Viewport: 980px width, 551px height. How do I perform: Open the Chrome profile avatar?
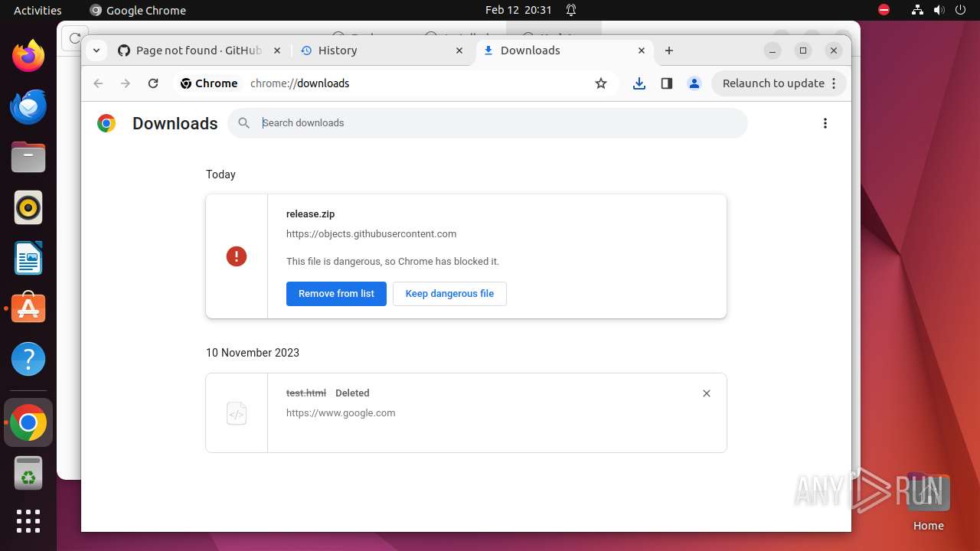coord(694,83)
